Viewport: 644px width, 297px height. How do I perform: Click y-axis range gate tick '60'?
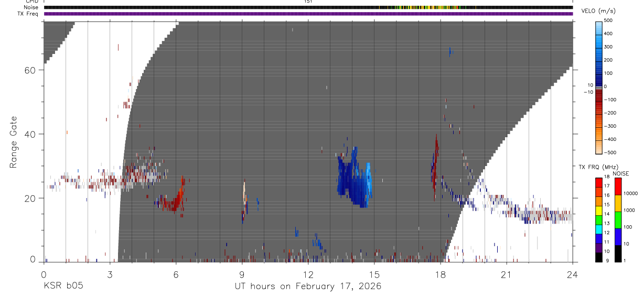[x=29, y=70]
